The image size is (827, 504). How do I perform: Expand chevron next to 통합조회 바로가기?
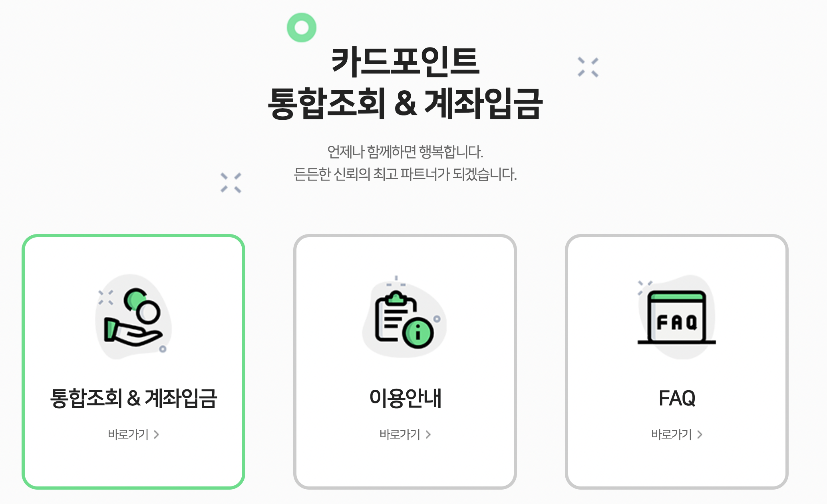tap(157, 435)
